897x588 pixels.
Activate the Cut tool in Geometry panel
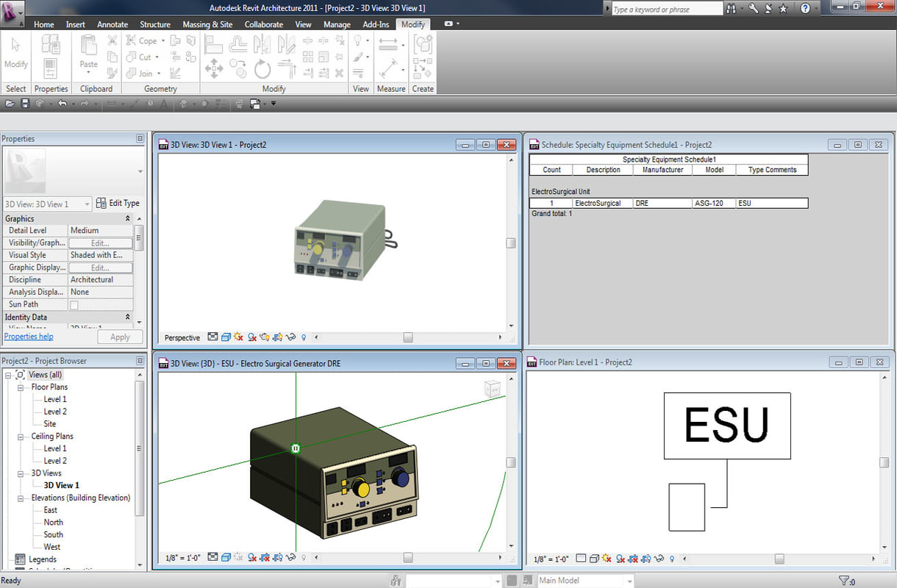pos(145,57)
